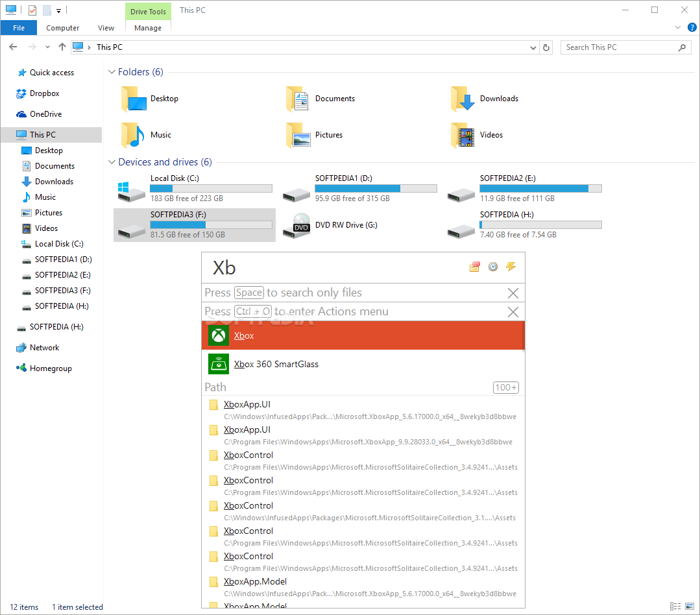Viewport: 700px width, 615px height.
Task: Open XboxApp.UI in InfusedApps 5.6.17000.0 path
Action: (x=363, y=410)
